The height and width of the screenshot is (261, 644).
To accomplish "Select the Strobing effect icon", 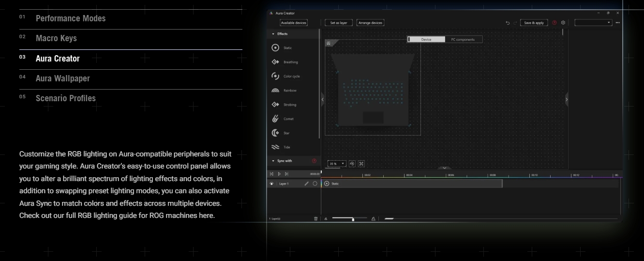I will (x=275, y=105).
